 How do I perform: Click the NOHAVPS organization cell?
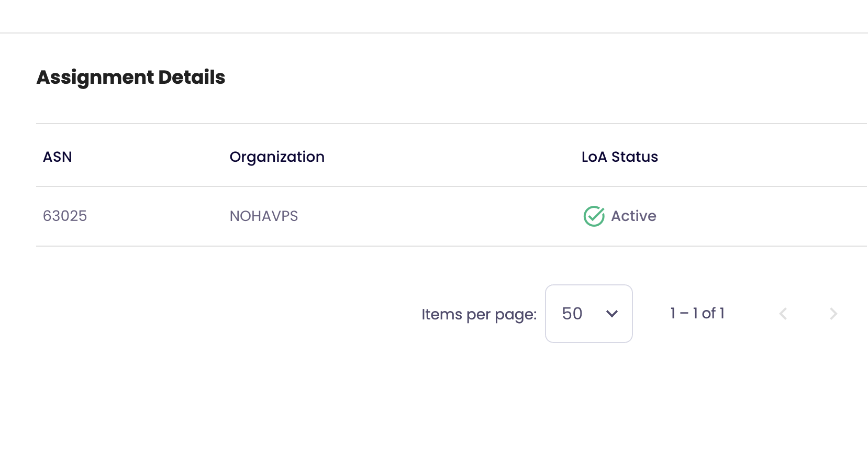pos(264,216)
